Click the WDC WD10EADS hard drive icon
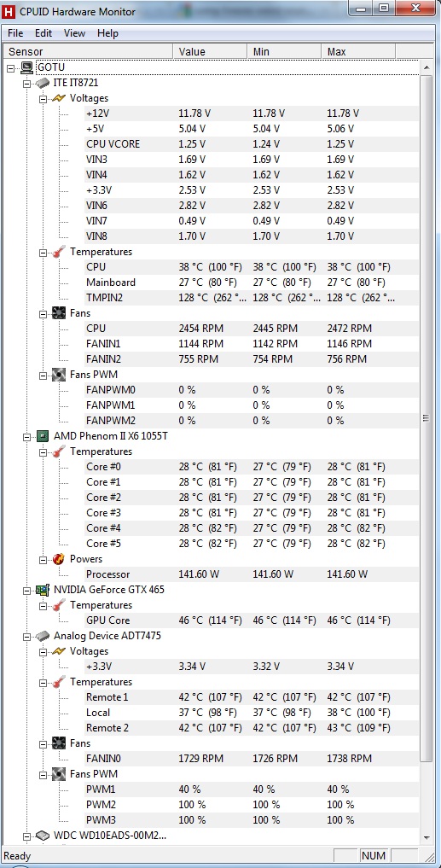Viewport: 441px width, 868px height. click(43, 836)
